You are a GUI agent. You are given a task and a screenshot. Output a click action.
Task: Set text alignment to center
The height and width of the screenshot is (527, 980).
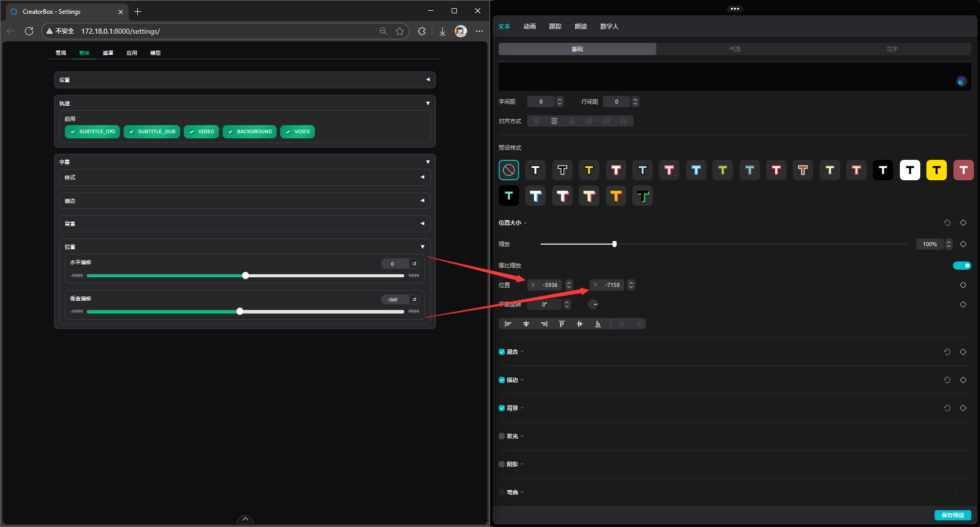(554, 121)
